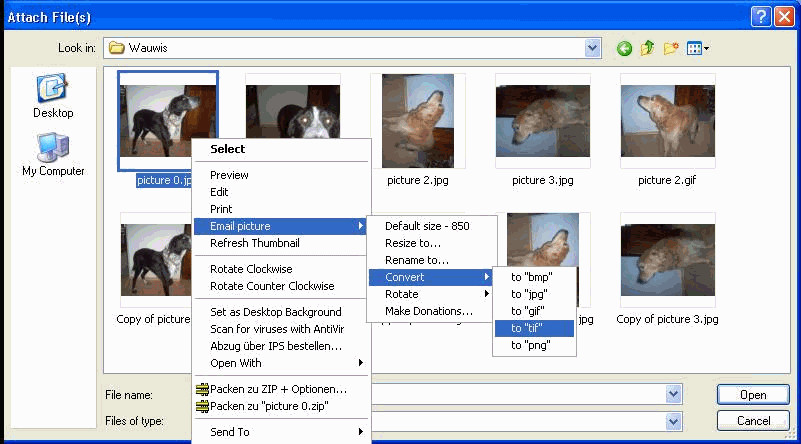This screenshot has height=444, width=801.
Task: Select the black-and-white dog close-up thumbnail
Action: 293,106
